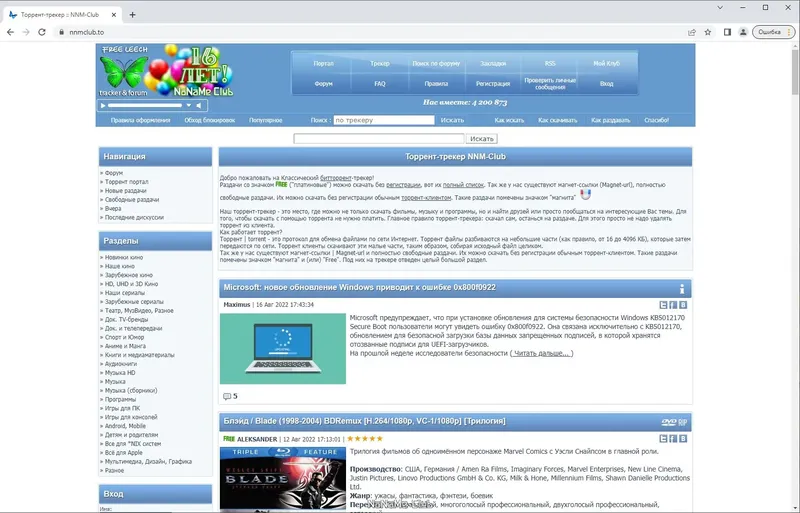Open the Мой Клуб menu item
This screenshot has height=513, width=800.
607,63
